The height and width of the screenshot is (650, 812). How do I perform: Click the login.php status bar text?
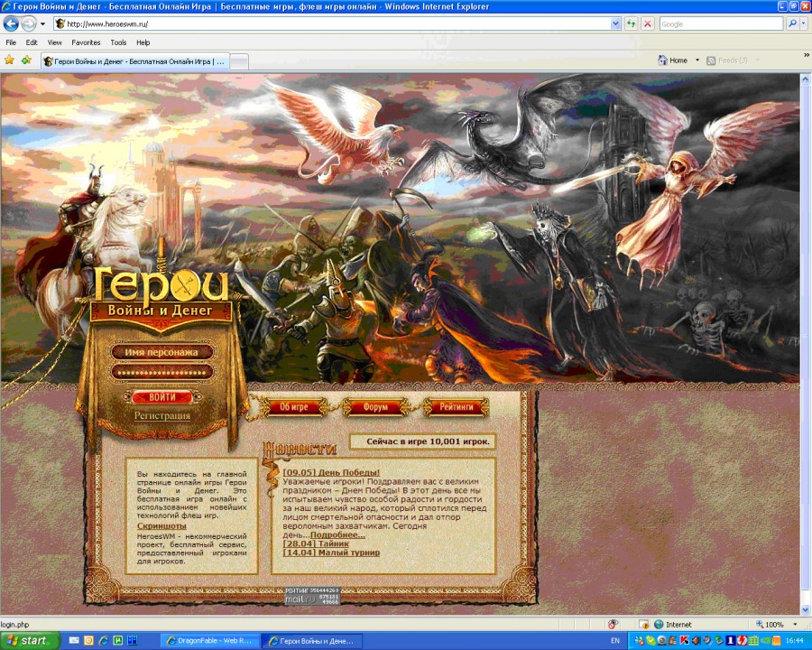[15, 624]
